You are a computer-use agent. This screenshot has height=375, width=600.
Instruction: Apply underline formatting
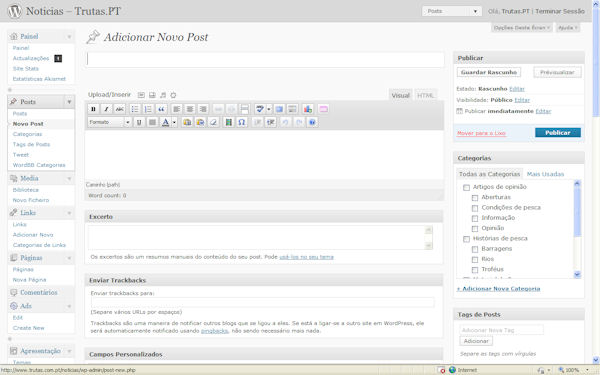[x=139, y=122]
